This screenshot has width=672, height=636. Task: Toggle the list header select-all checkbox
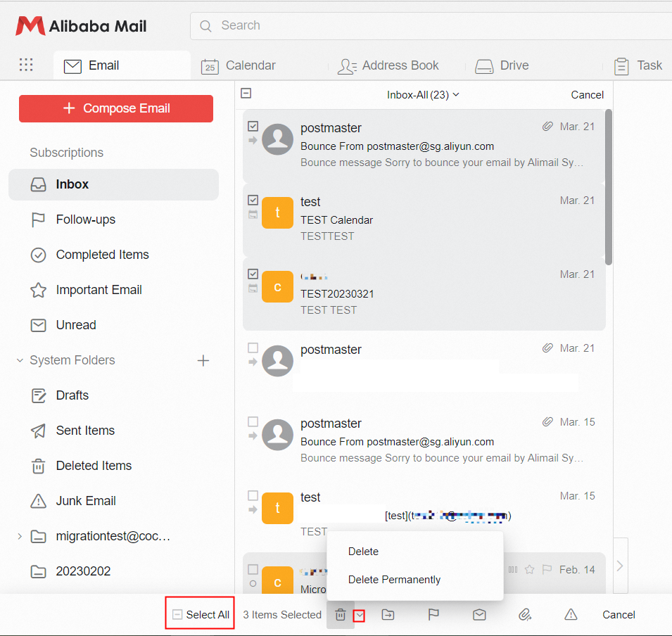[246, 93]
